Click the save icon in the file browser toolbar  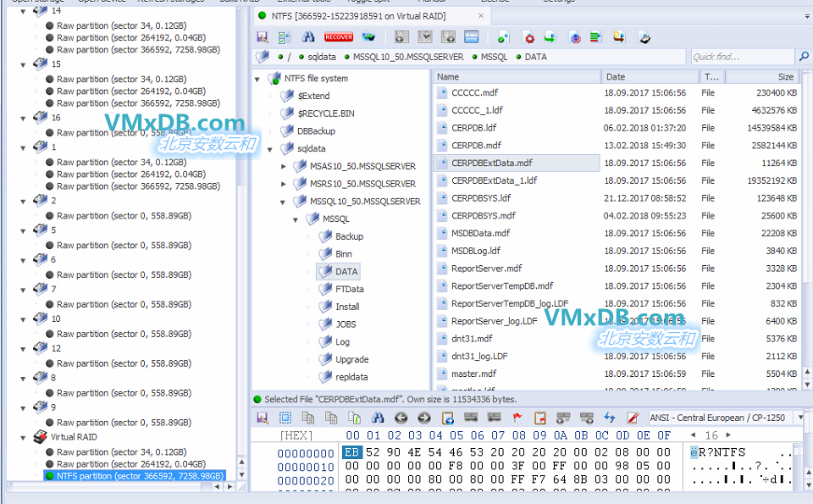pos(263,37)
